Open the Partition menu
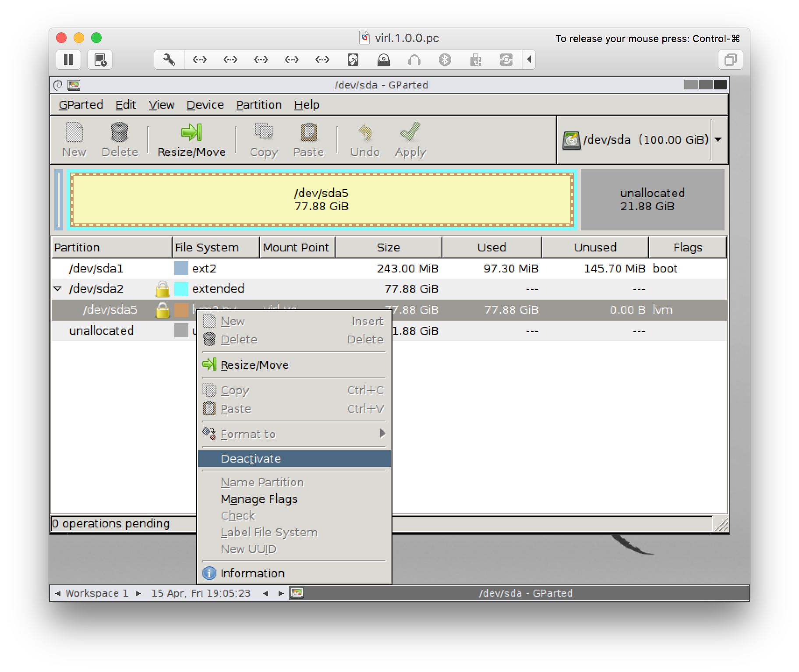Viewport: 799px width, 672px height. tap(259, 104)
